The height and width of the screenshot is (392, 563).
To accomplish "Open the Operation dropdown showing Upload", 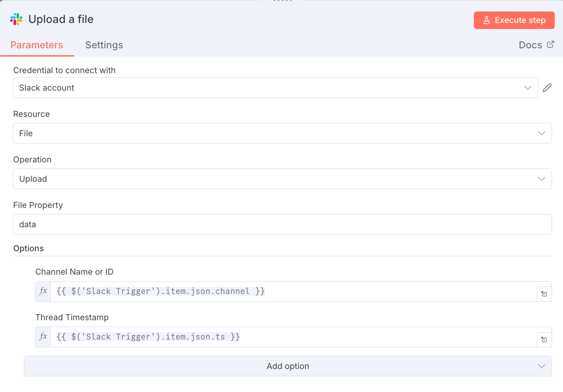I will click(x=282, y=179).
